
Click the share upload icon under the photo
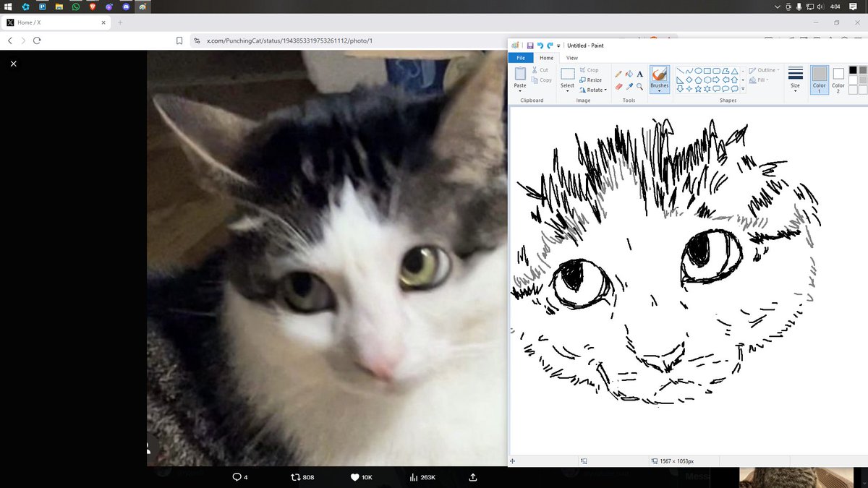click(x=473, y=477)
